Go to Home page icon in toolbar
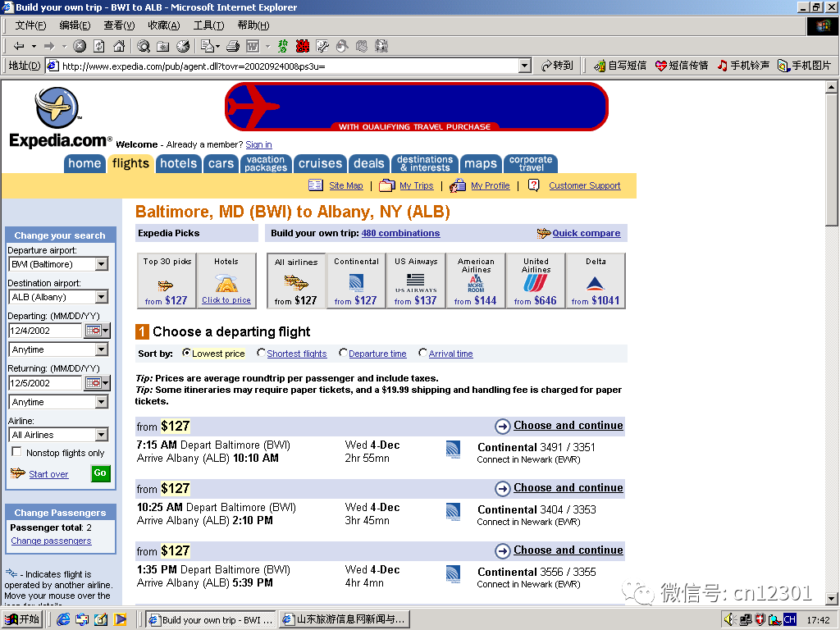Screen dimensions: 840x630 (x=119, y=46)
